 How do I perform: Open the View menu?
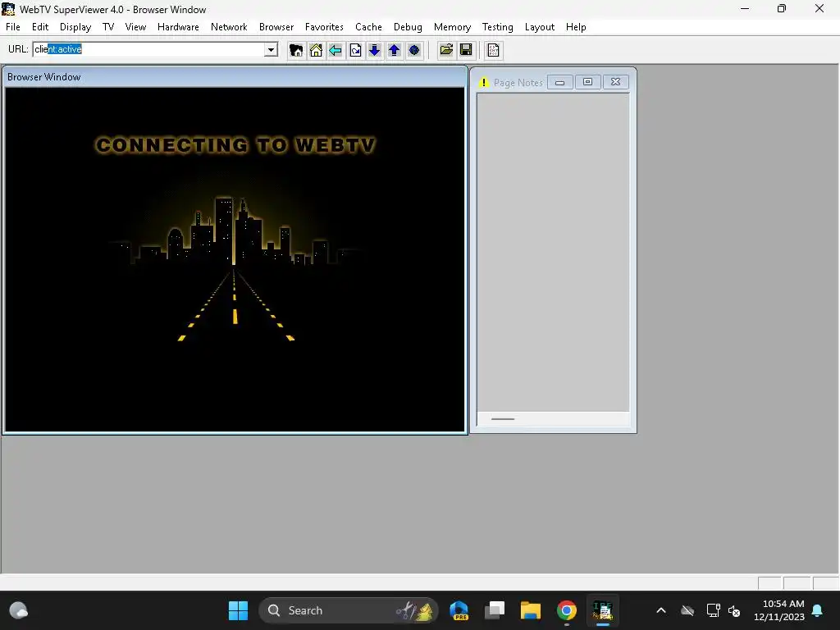(x=135, y=27)
